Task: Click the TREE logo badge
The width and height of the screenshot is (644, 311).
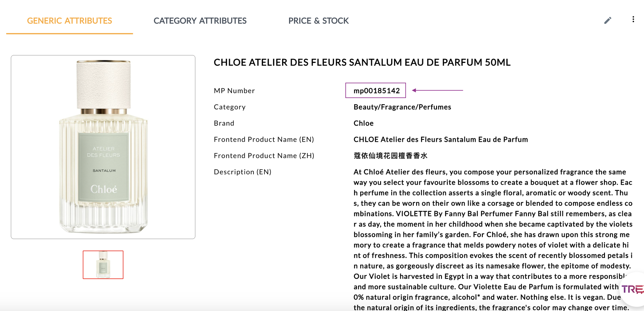Action: (633, 289)
